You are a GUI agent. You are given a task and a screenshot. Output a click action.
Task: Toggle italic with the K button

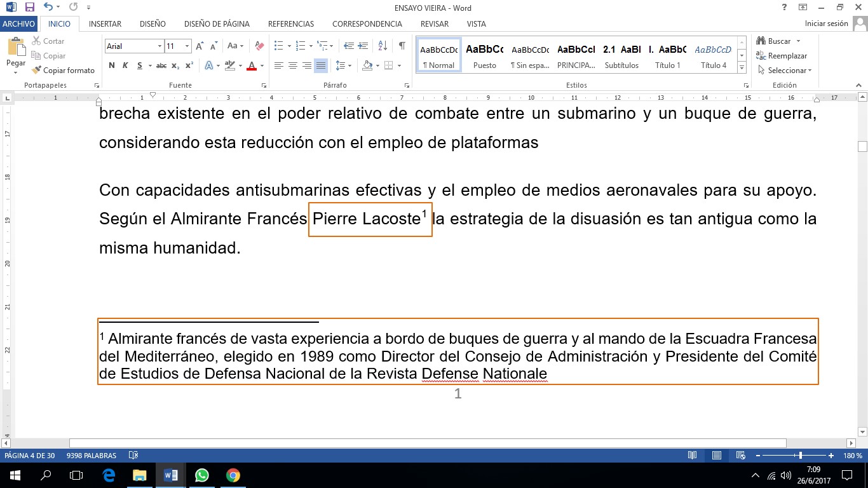(x=125, y=65)
